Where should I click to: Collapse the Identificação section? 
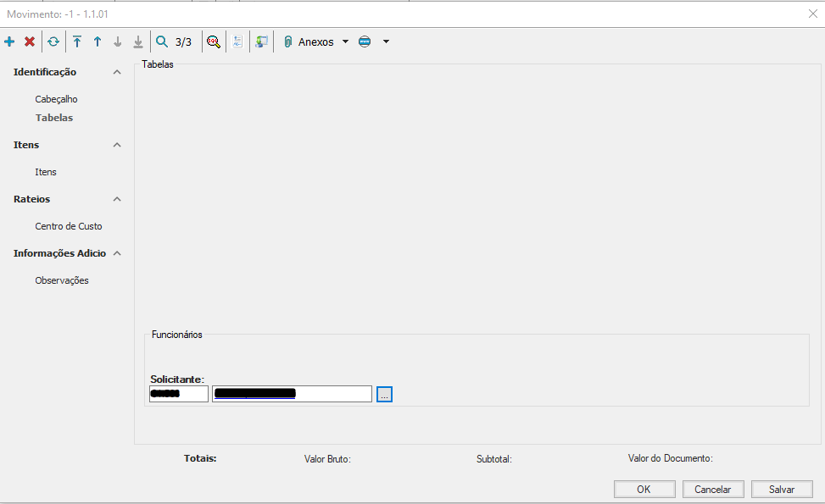(117, 72)
